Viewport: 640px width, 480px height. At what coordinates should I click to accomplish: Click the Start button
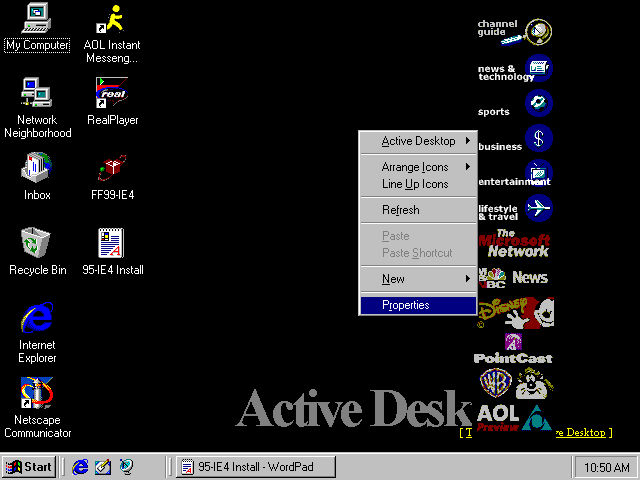point(28,467)
